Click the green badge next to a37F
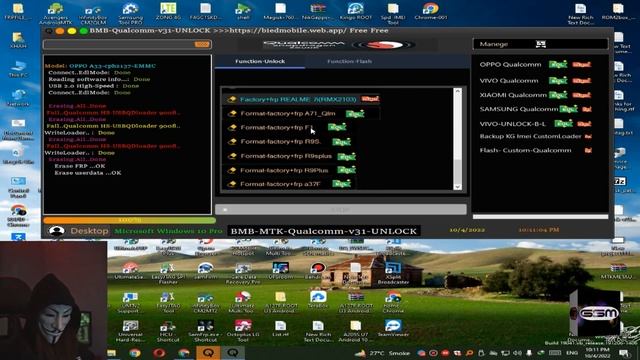640x360 pixels. [341, 184]
